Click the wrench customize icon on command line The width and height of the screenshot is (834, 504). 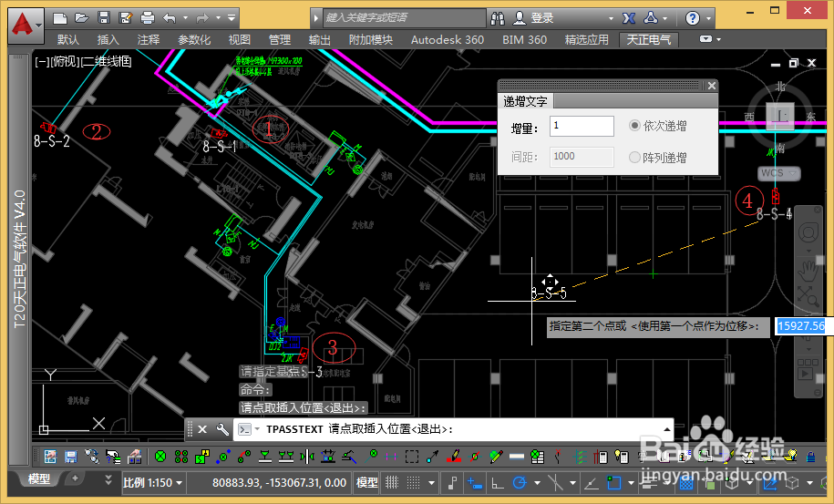click(222, 429)
